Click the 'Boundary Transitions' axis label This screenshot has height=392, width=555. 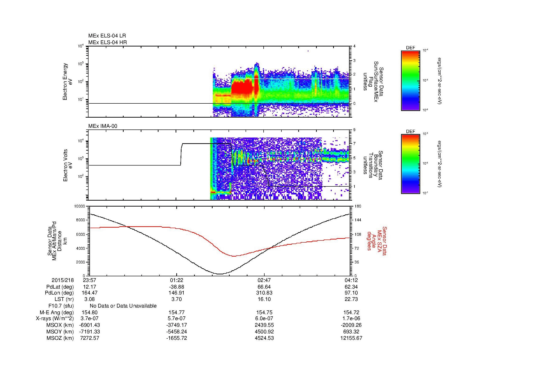pyautogui.click(x=373, y=166)
